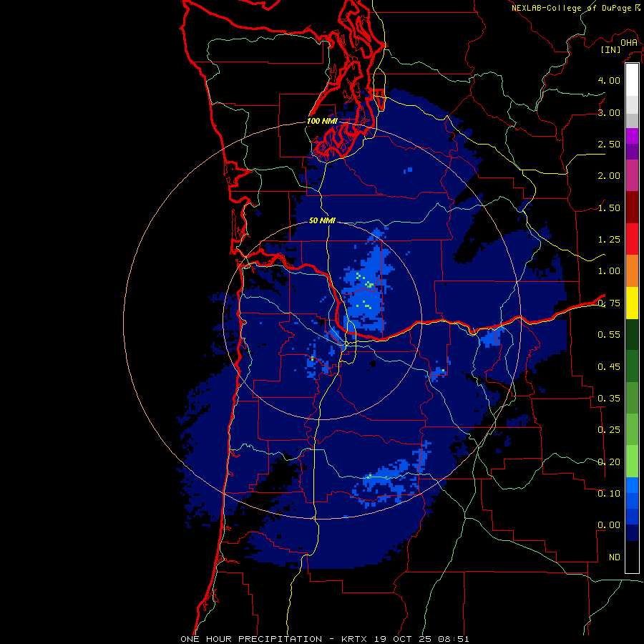Viewport: 644px width, 644px height.
Task: Click the 0.10 legend value
Action: 609,493
